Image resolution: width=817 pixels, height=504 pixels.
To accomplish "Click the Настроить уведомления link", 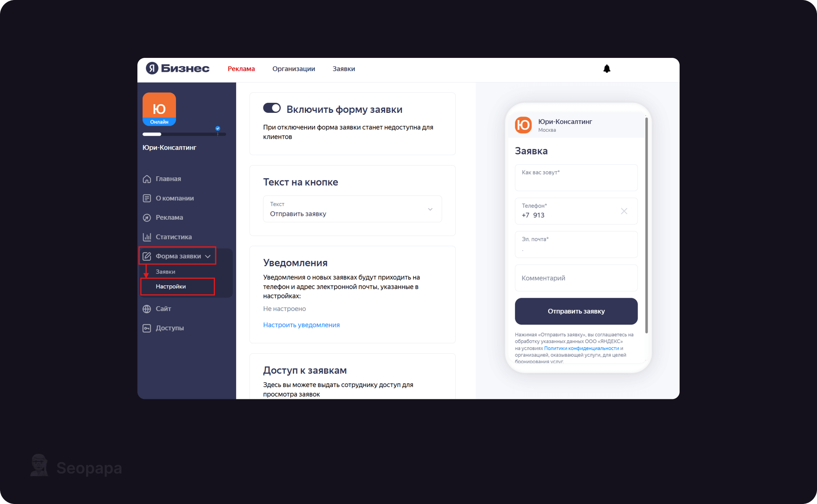I will point(301,325).
